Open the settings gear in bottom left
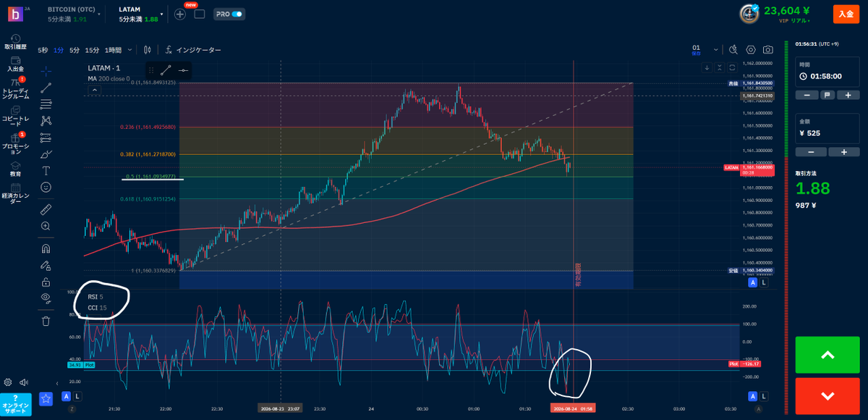 (8, 382)
